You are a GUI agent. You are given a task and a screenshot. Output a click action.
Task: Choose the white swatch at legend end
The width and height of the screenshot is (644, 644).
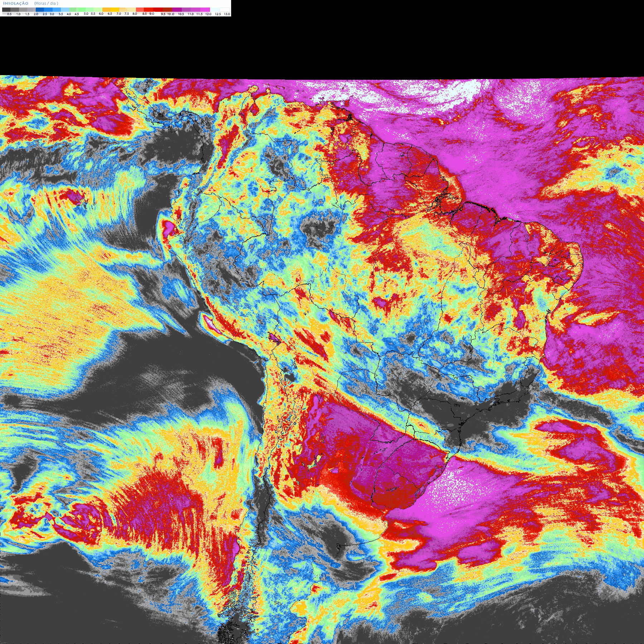coord(225,10)
